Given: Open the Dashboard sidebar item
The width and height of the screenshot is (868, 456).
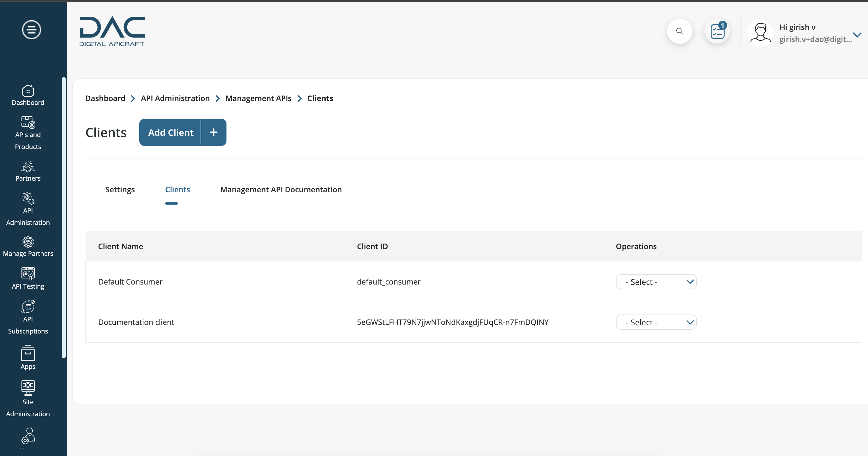Looking at the screenshot, I should tap(28, 95).
